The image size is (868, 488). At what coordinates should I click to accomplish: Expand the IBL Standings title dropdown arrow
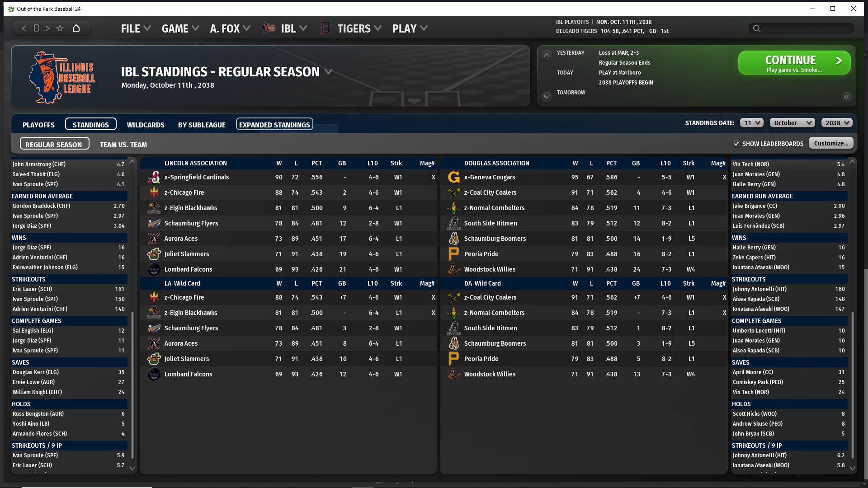point(329,72)
